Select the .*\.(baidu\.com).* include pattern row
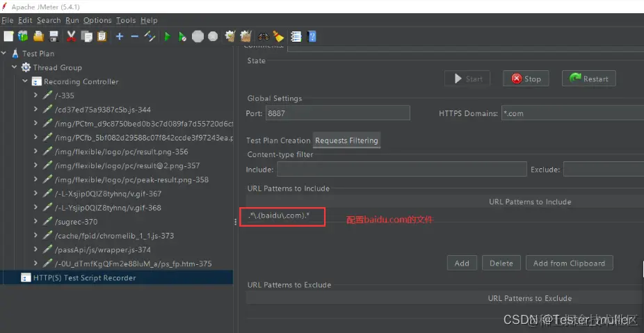Screen dimensions: 644x333 pos(445,216)
